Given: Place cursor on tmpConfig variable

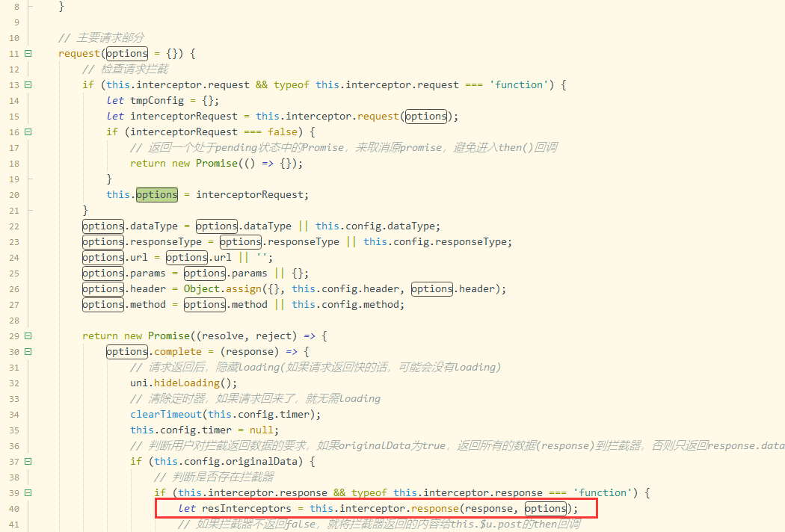Looking at the screenshot, I should [154, 101].
